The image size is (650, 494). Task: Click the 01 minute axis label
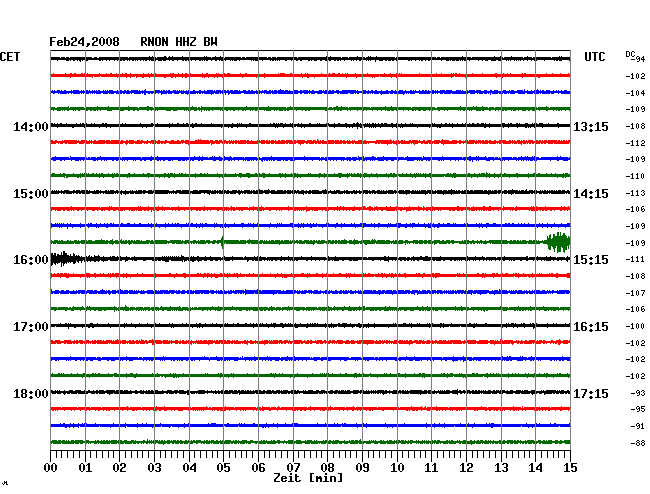point(85,468)
